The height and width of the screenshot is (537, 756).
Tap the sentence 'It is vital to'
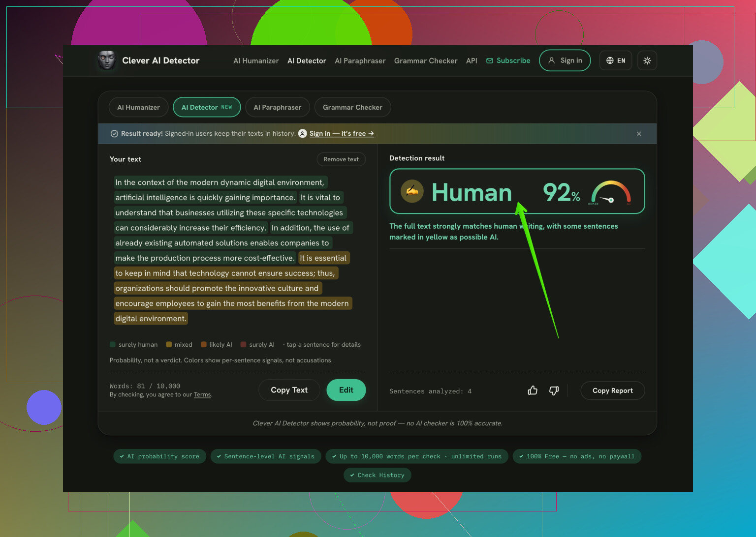[320, 198]
